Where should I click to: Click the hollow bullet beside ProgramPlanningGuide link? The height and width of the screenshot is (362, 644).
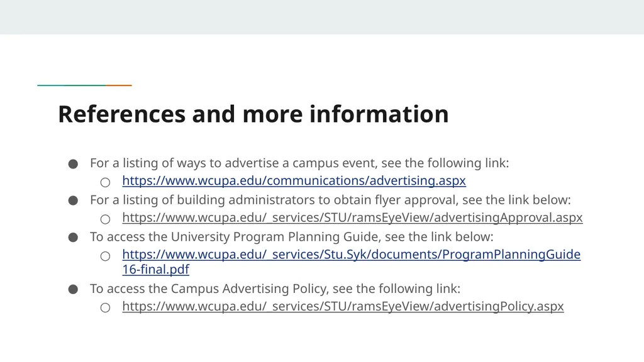105,256
